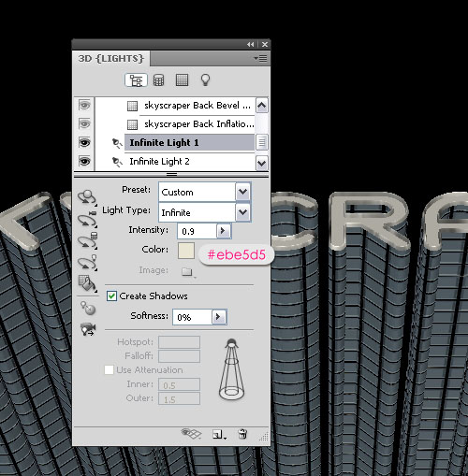The height and width of the screenshot is (476, 468).
Task: Click the Softness percentage field
Action: [x=193, y=317]
